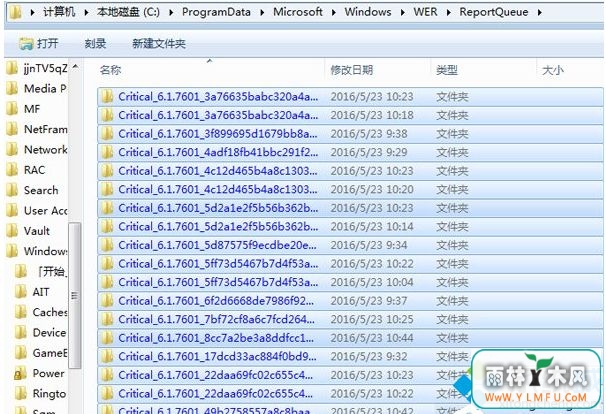Open dropdown arrow after ReportQueue breadcrumb

540,13
